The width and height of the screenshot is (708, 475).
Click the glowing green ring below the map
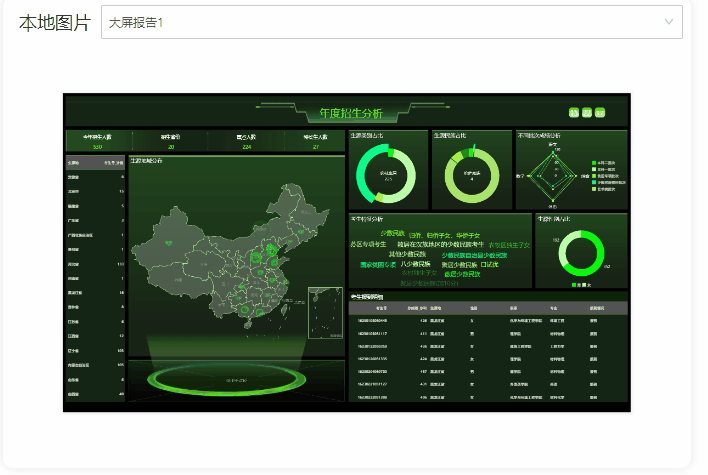(x=227, y=379)
